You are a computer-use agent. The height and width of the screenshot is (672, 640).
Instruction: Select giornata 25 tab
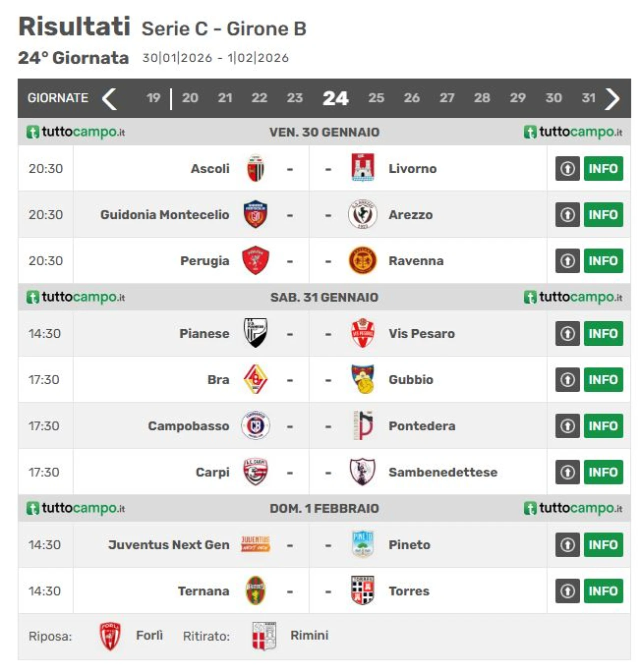376,98
